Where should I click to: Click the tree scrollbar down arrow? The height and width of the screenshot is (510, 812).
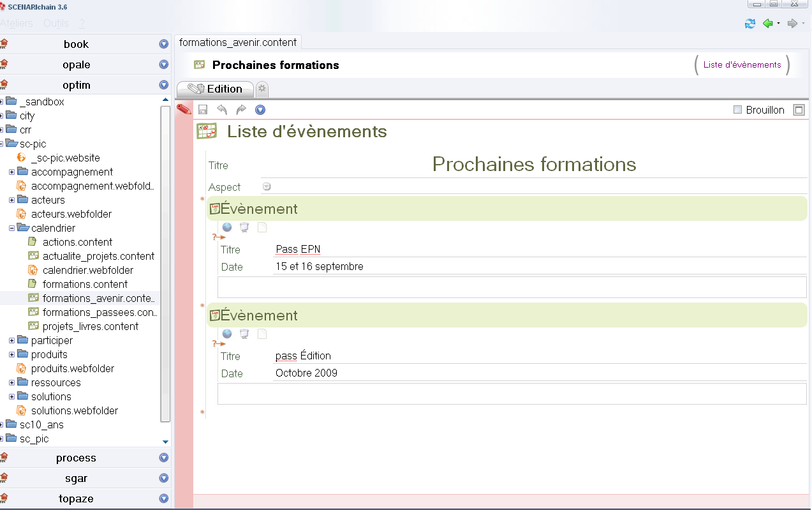pyautogui.click(x=165, y=442)
